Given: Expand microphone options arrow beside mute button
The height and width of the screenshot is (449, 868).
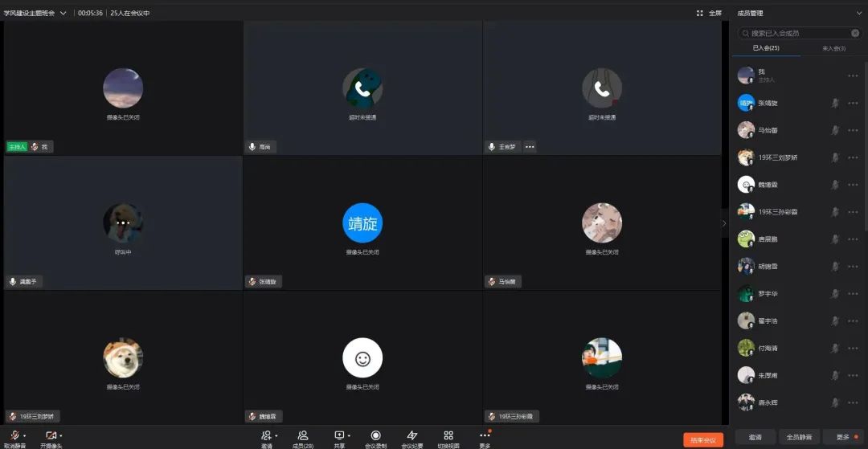Looking at the screenshot, I should (26, 435).
